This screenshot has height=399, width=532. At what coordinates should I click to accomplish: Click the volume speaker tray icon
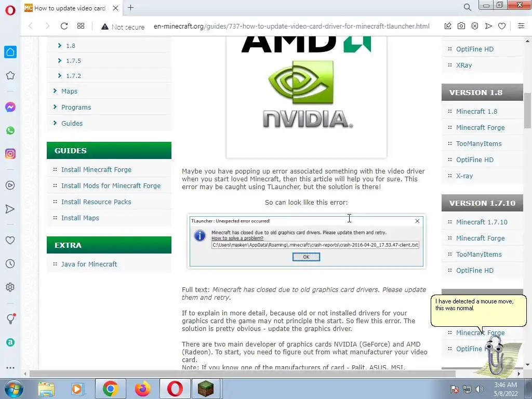(x=480, y=389)
